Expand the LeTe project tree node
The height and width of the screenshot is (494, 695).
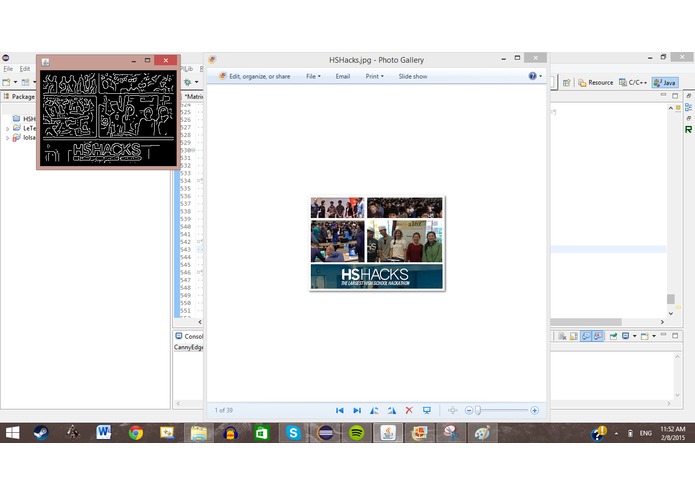[x=8, y=129]
